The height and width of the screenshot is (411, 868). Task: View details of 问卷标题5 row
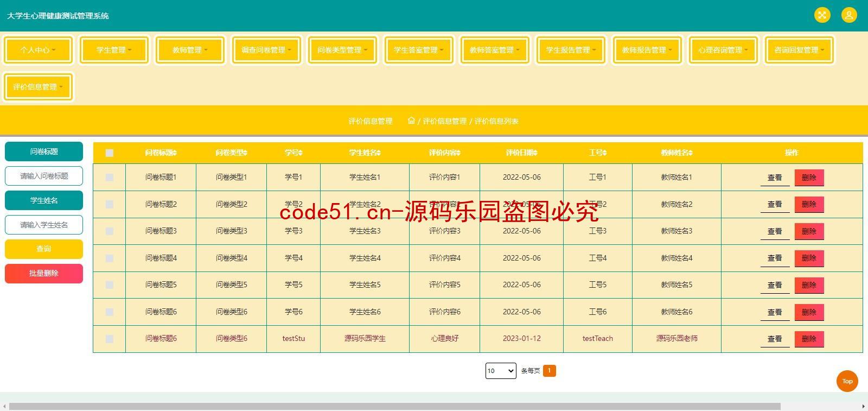click(x=775, y=285)
